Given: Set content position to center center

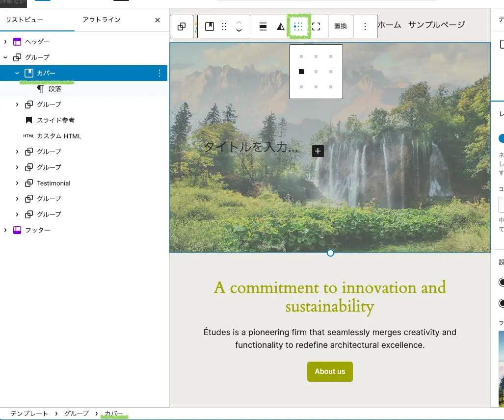Looking at the screenshot, I should coord(316,72).
